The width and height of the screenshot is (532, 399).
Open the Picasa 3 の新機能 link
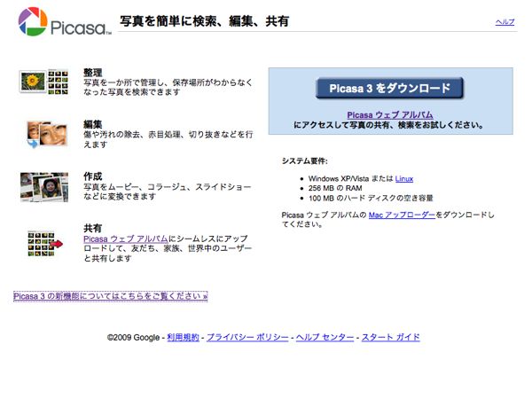point(110,296)
